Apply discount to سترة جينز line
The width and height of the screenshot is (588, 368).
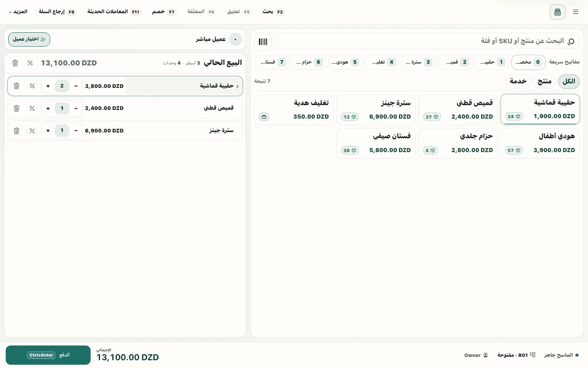click(x=32, y=131)
